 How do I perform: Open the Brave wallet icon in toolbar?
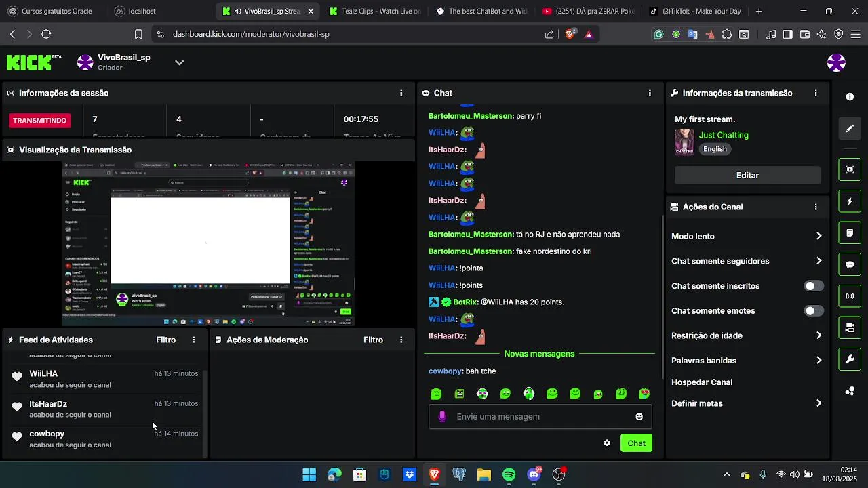point(805,34)
